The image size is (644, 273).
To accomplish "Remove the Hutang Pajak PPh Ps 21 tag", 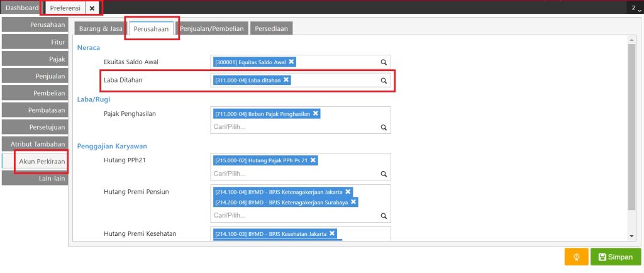I will click(x=313, y=160).
